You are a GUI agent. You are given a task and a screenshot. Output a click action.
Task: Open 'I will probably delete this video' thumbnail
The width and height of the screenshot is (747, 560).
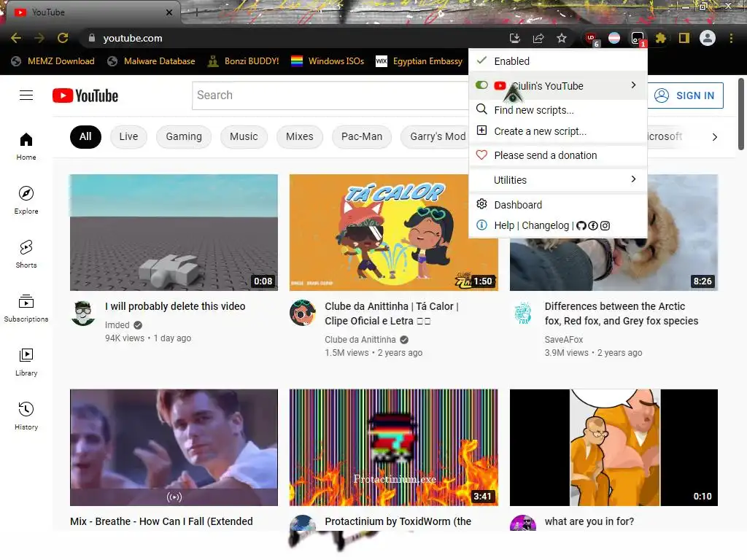click(174, 233)
